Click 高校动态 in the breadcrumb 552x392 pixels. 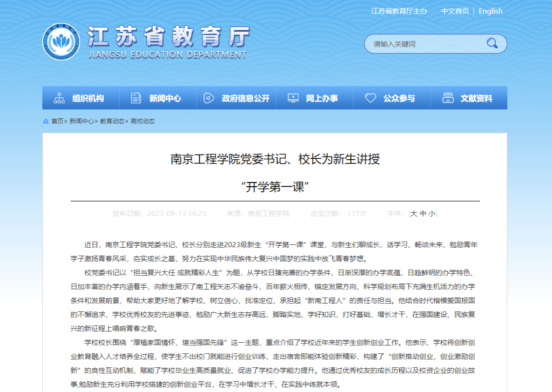pos(142,121)
